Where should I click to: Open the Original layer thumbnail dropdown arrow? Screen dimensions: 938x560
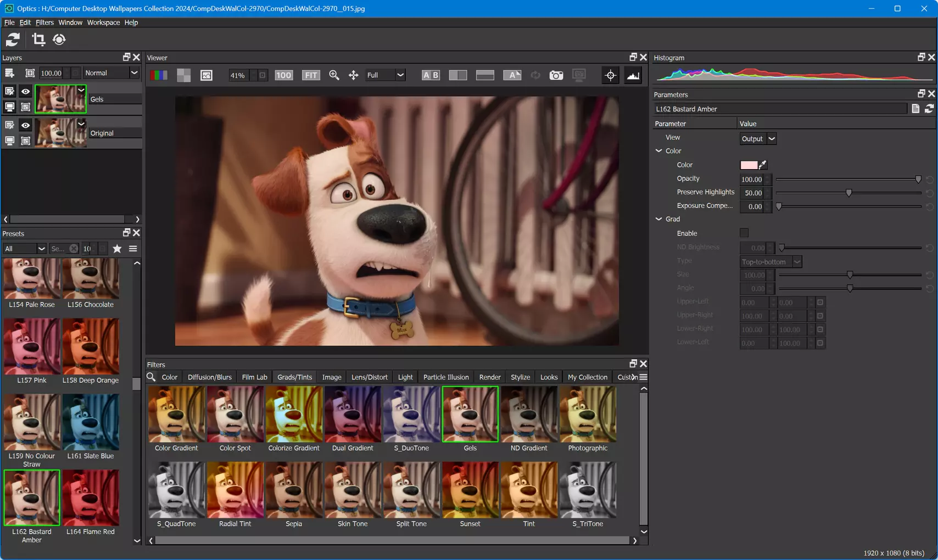pos(81,124)
